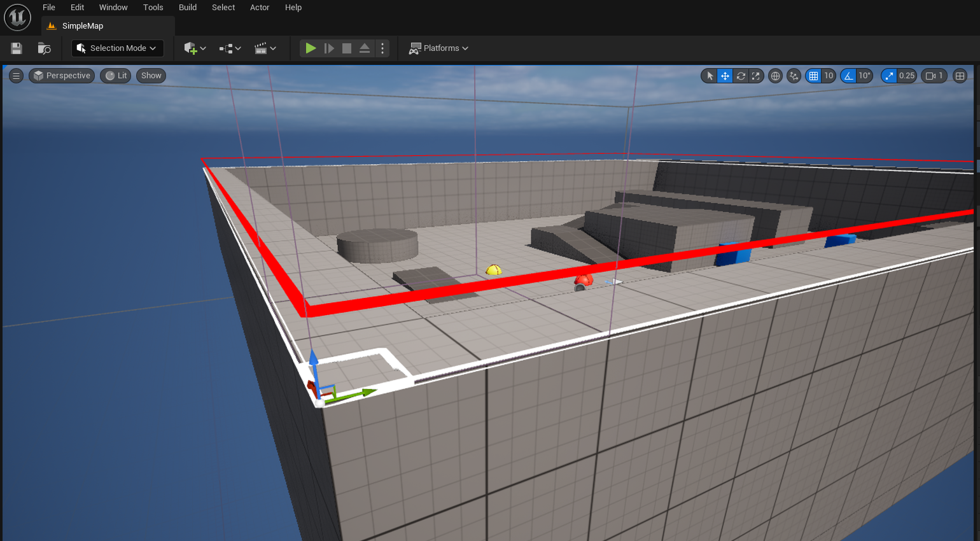The image size is (980, 541).
Task: Toggle world/local coordinate system globe icon
Action: click(x=775, y=76)
